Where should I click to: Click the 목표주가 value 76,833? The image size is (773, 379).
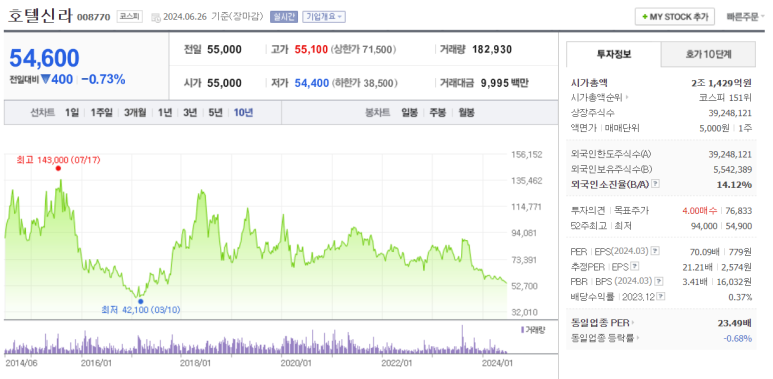[x=739, y=211]
